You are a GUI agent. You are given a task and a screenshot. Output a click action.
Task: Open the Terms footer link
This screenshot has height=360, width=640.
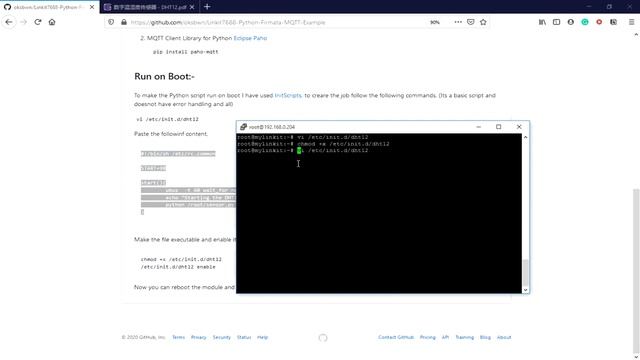click(x=178, y=337)
